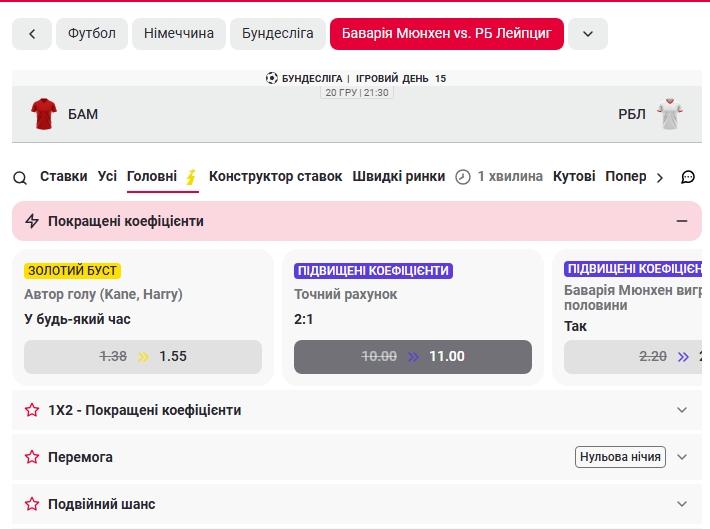Expand the 1X2 - Покращені коефіцієнти market
The image size is (710, 529).
point(682,410)
